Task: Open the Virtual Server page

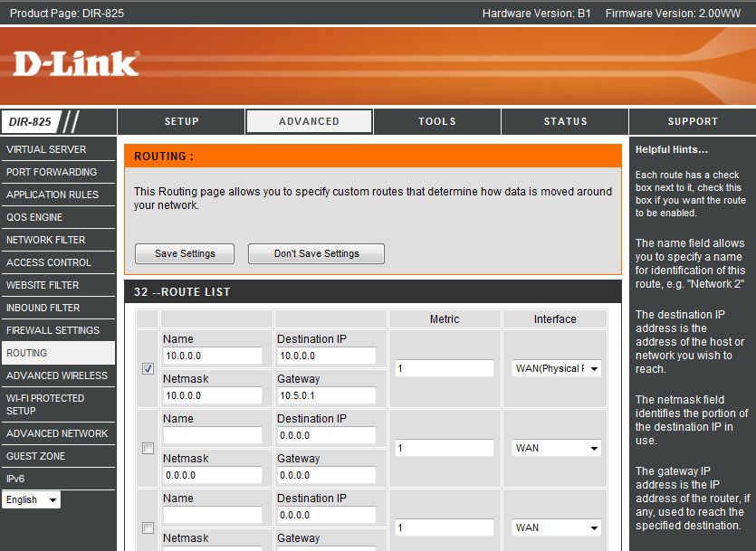Action: tap(46, 149)
